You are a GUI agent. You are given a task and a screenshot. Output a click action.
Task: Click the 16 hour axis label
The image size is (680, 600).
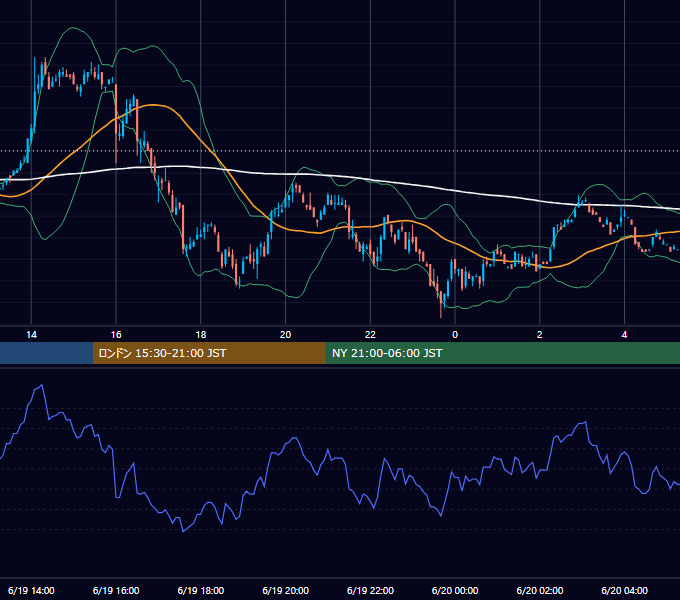point(116,335)
